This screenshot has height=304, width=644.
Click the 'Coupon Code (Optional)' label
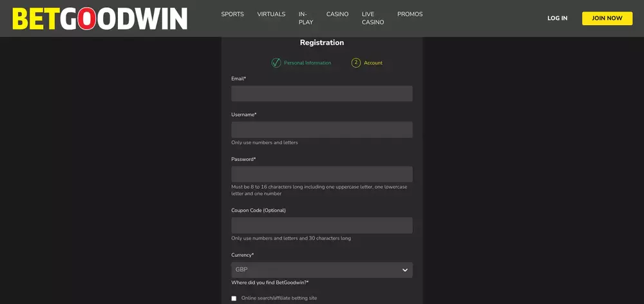[x=258, y=211]
